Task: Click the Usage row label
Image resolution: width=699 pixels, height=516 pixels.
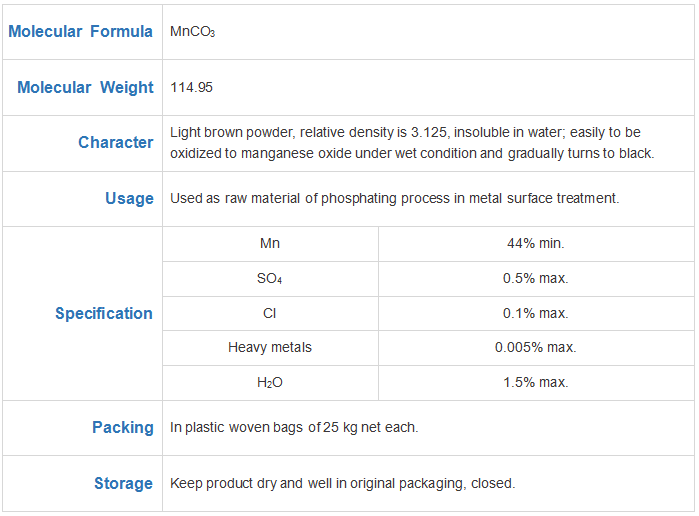Action: (x=129, y=198)
